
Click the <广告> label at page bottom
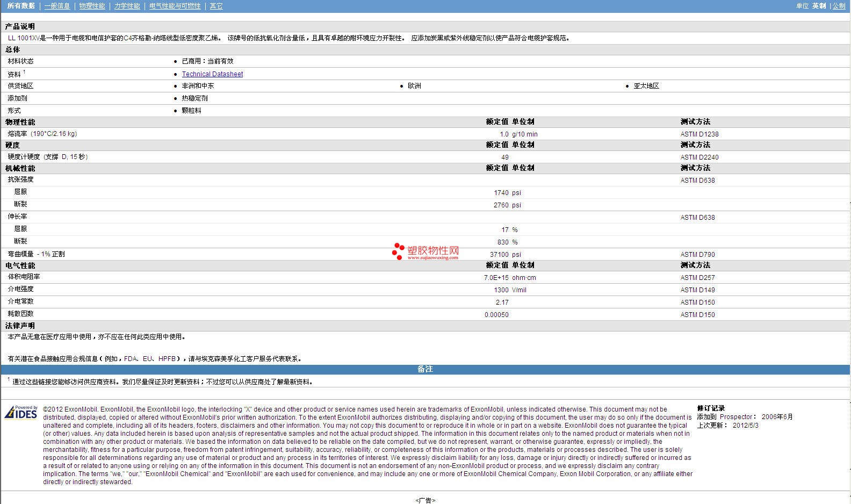click(x=425, y=500)
